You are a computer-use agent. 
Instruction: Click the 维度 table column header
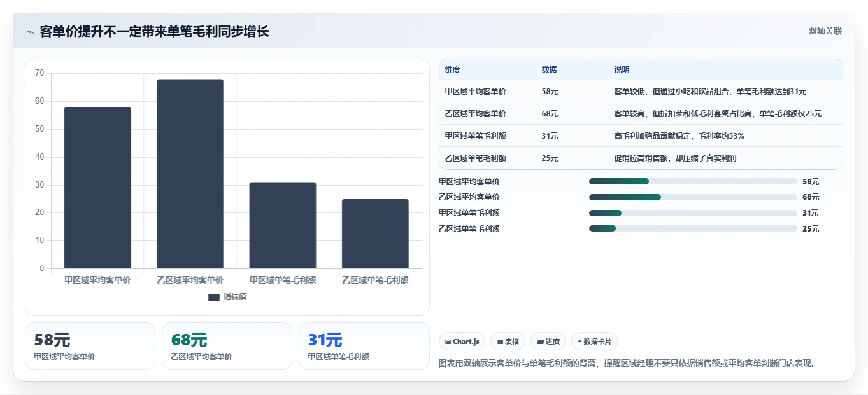[x=452, y=70]
